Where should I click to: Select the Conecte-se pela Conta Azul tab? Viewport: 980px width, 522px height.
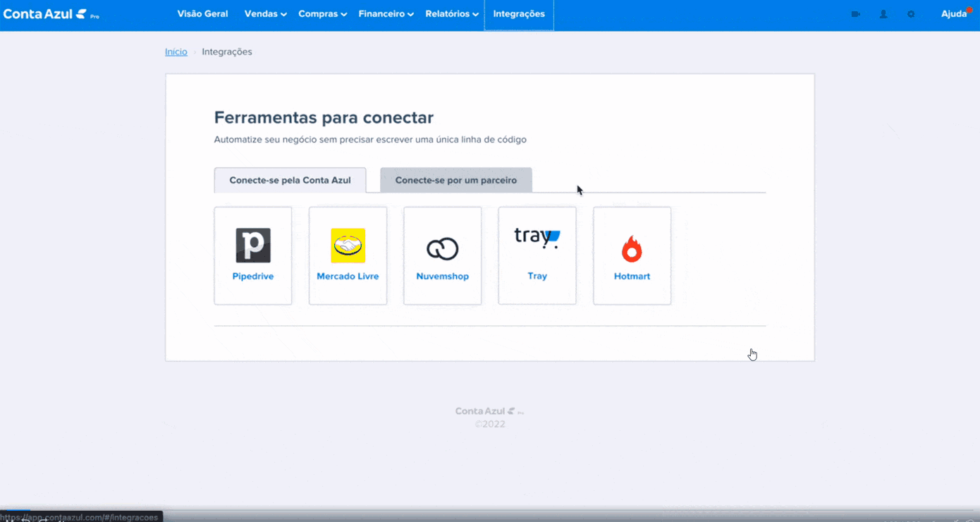click(x=290, y=180)
